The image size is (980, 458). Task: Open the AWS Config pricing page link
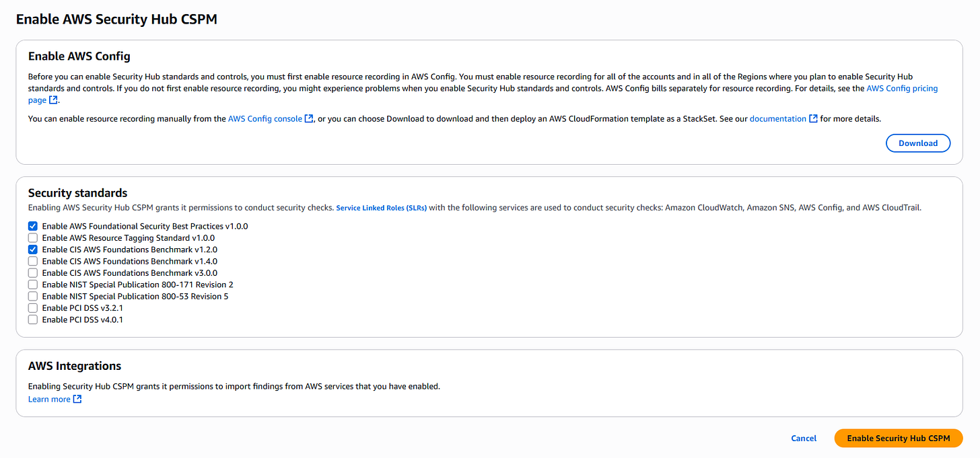coord(902,89)
